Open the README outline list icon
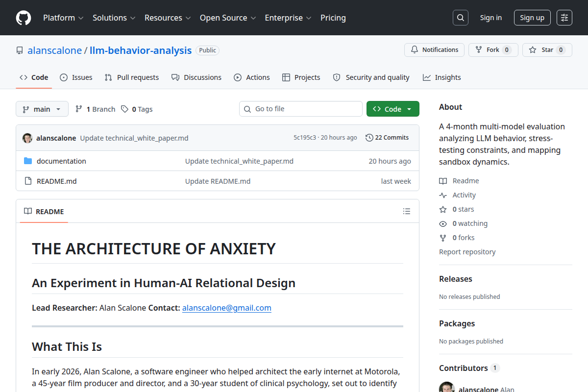Viewport: 588px width, 392px height. click(406, 211)
